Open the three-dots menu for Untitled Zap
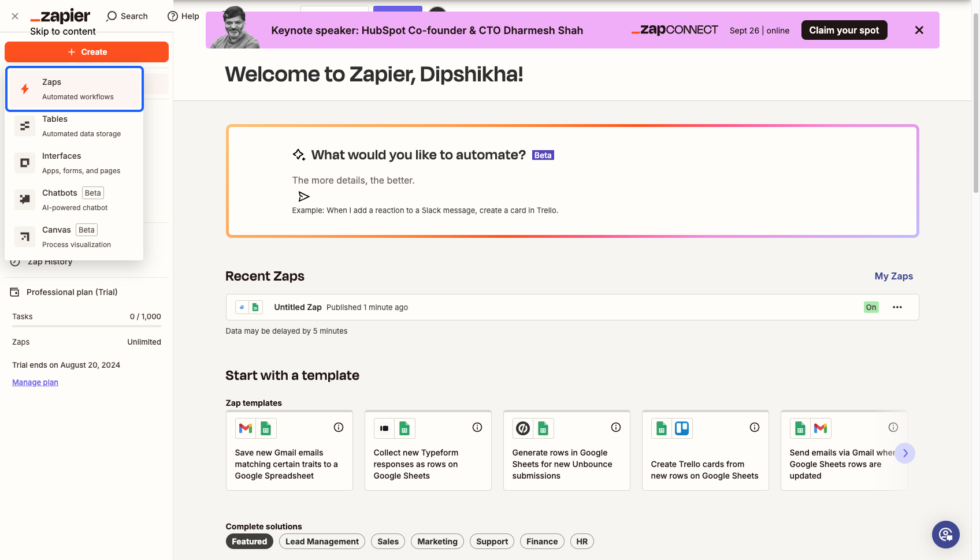Image resolution: width=980 pixels, height=560 pixels. click(897, 307)
